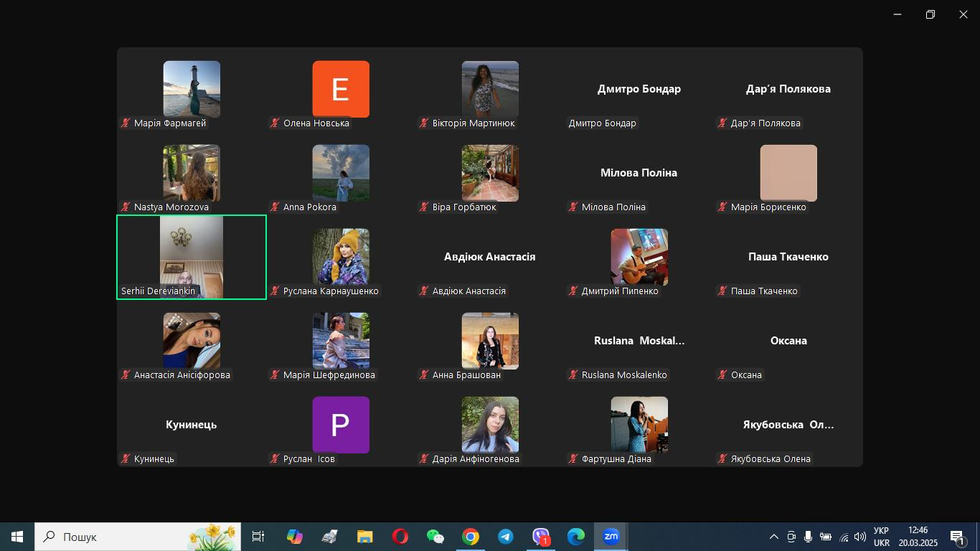Click the Zoom icon in the taskbar
The image size is (980, 551).
click(611, 537)
